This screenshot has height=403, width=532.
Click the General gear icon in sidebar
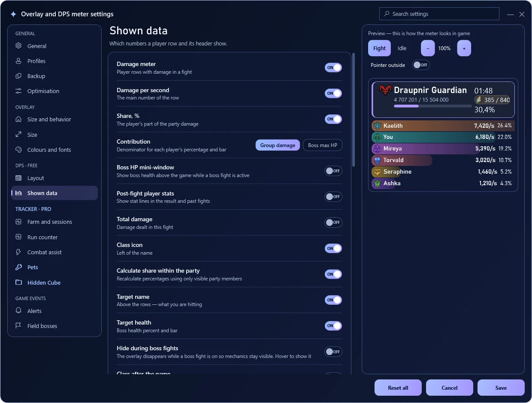(x=18, y=46)
